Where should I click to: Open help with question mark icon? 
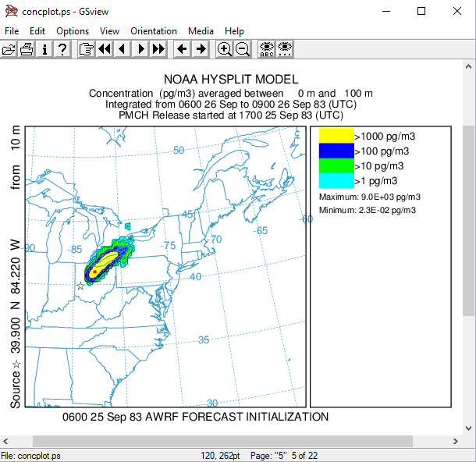point(62,49)
